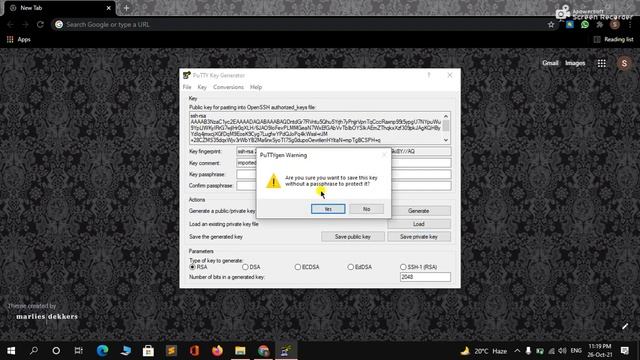Open Microsoft Store from the taskbar
Viewport: 640px width, 360px height.
[148, 351]
